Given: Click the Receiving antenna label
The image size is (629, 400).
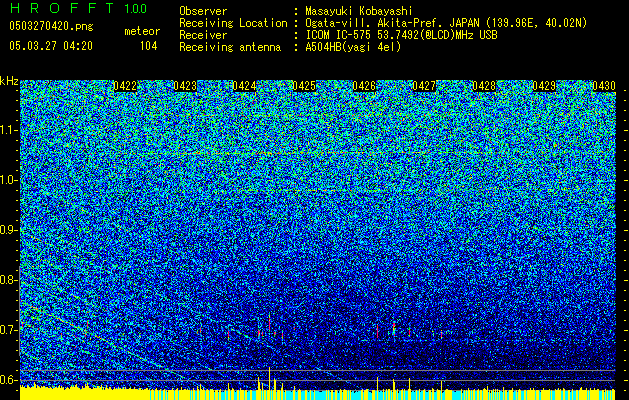Looking at the screenshot, I should (230, 47).
